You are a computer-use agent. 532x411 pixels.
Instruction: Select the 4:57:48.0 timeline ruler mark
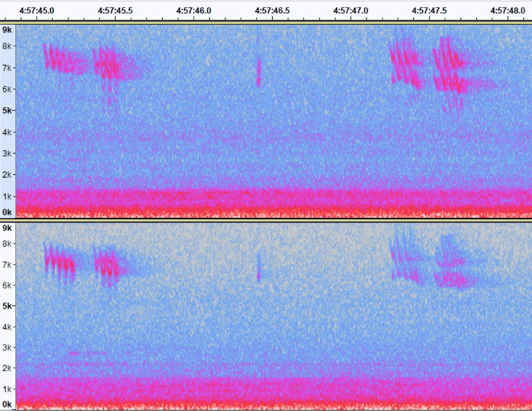tap(508, 11)
